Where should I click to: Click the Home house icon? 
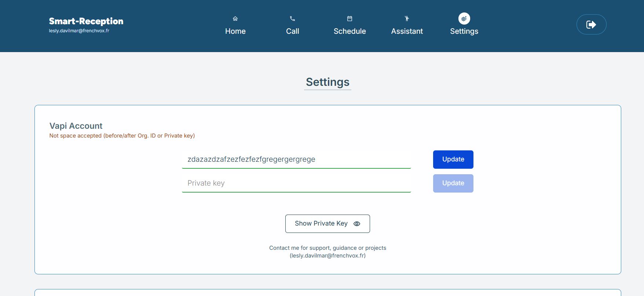pyautogui.click(x=235, y=19)
